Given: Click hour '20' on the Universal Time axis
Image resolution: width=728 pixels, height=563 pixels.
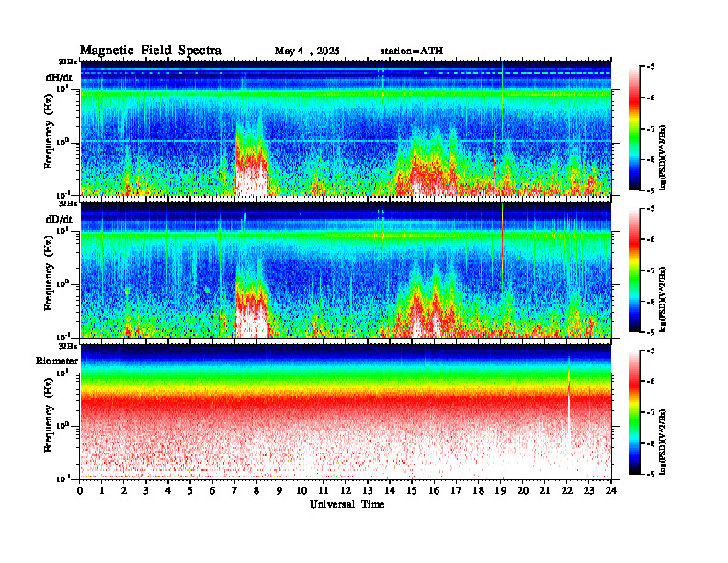Looking at the screenshot, I should (523, 491).
